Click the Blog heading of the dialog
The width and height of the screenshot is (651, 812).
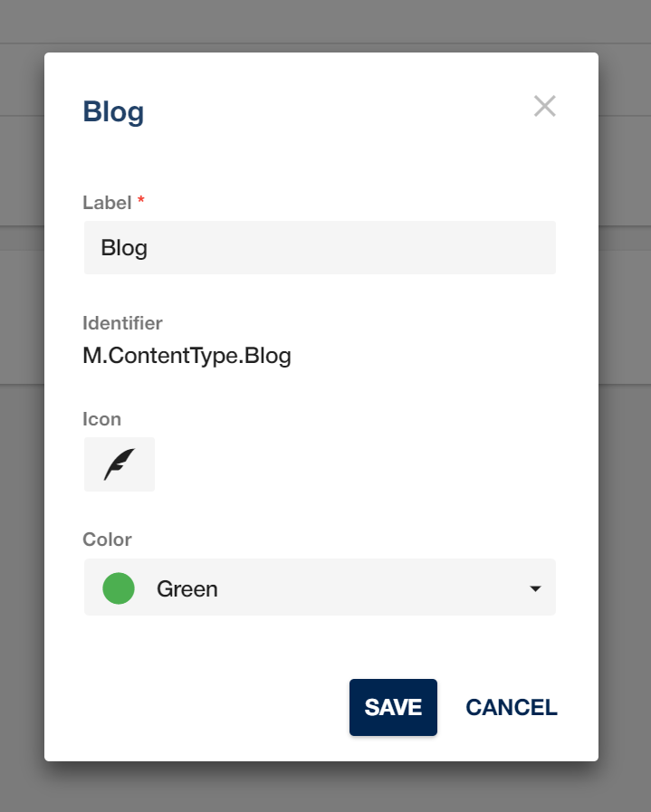pyautogui.click(x=113, y=111)
